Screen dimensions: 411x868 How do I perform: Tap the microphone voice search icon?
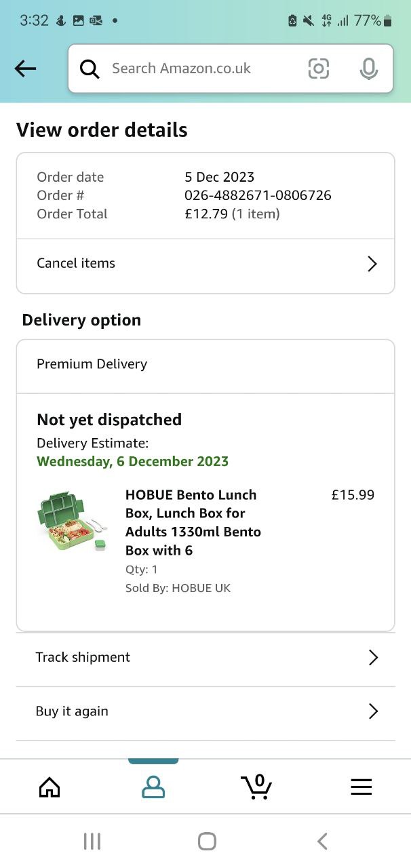pyautogui.click(x=368, y=68)
